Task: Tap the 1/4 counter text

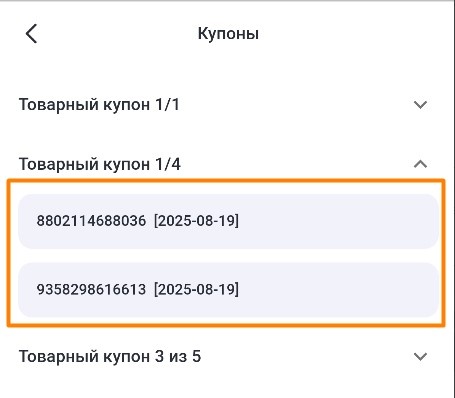Action: (x=168, y=164)
